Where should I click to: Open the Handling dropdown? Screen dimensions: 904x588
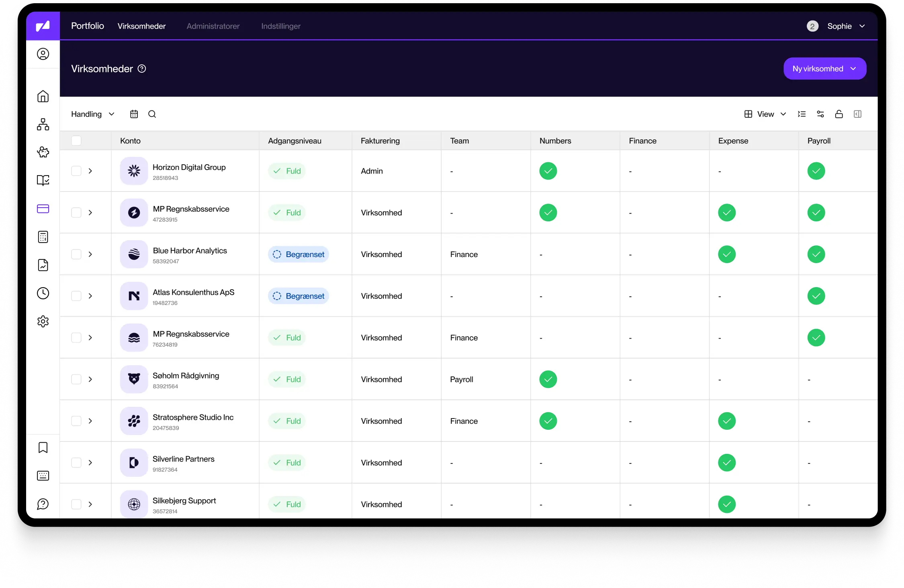point(93,114)
